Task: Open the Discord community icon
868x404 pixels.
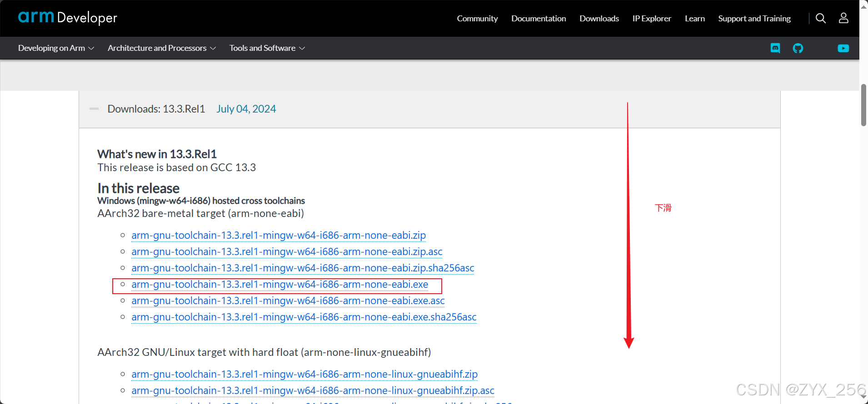Action: coord(775,48)
